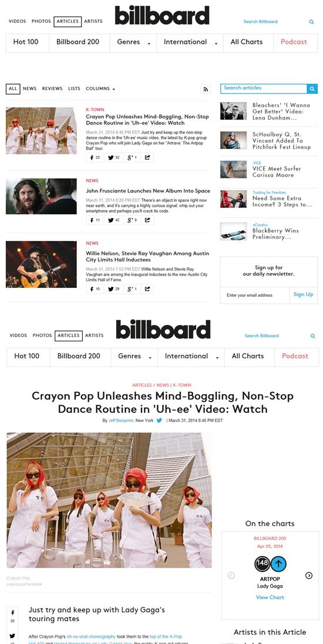This screenshot has height=644, width=323.
Task: Open Willie Nelson article thumbnail
Action: tap(41, 264)
